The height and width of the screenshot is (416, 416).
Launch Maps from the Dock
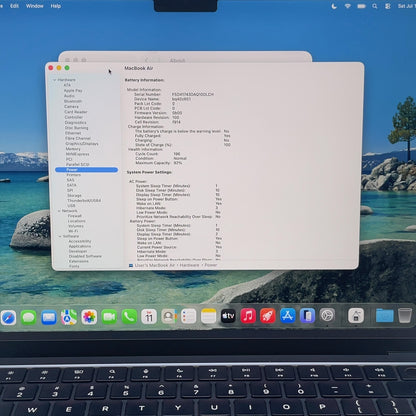pos(69,317)
